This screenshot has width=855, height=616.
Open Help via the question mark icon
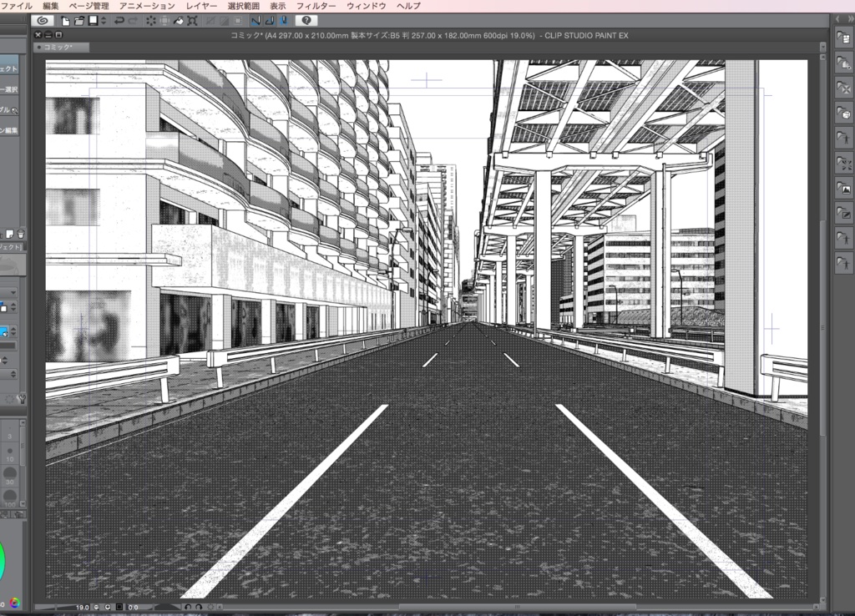(x=307, y=20)
